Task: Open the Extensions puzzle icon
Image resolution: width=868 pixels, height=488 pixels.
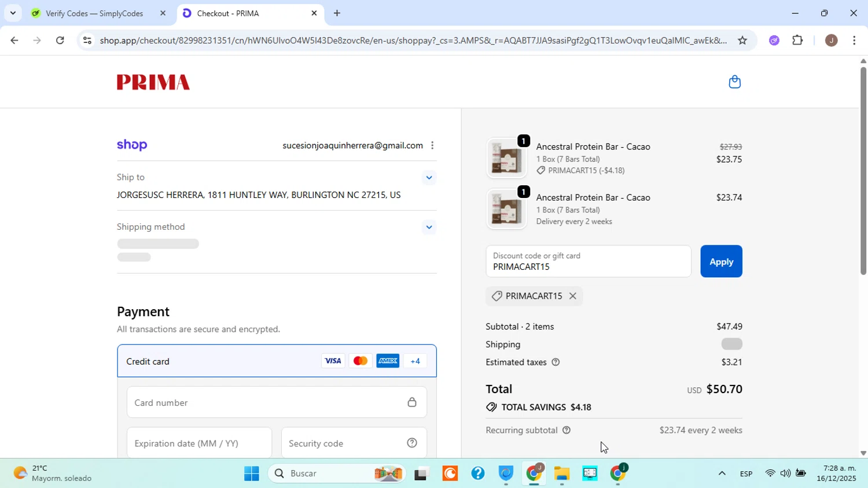Action: [797, 41]
